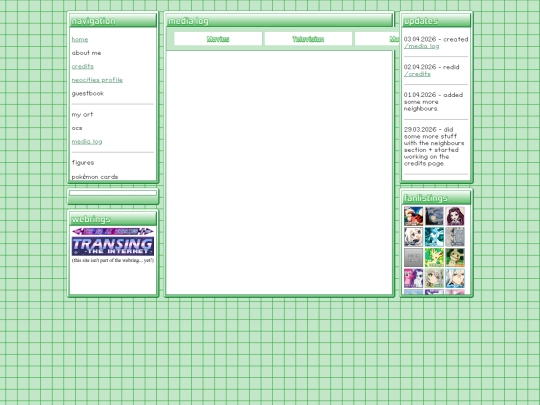This screenshot has width=540, height=405.
Task: Click the '29.03.2026' update entry text
Action: pyautogui.click(x=434, y=146)
